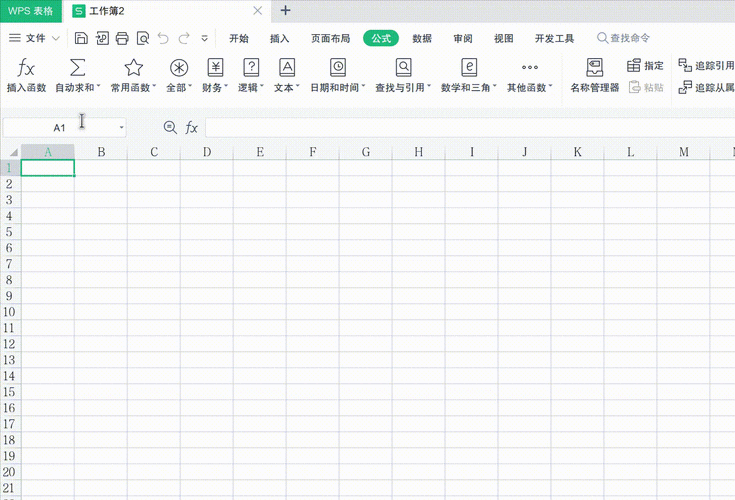Switch to the 审阅 ribbon tab
The image size is (735, 500).
pos(463,38)
